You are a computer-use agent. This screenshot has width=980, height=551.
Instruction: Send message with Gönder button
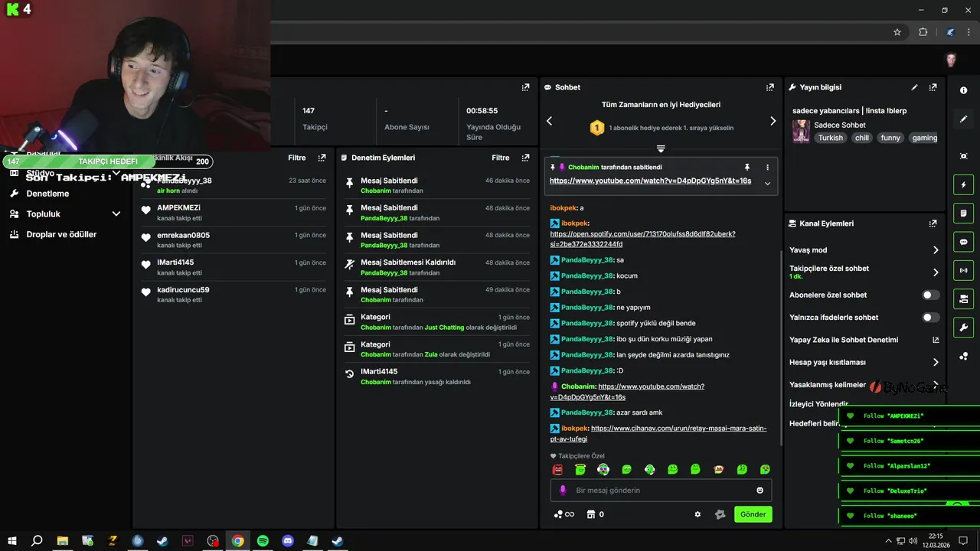tap(753, 514)
